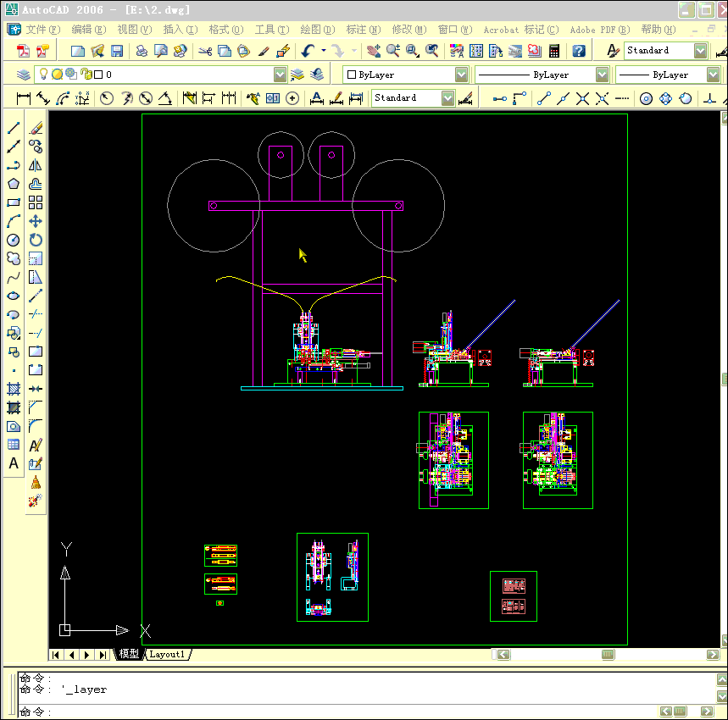Screen dimensions: 728x720
Task: Open the 帮助(H) menu
Action: [659, 30]
